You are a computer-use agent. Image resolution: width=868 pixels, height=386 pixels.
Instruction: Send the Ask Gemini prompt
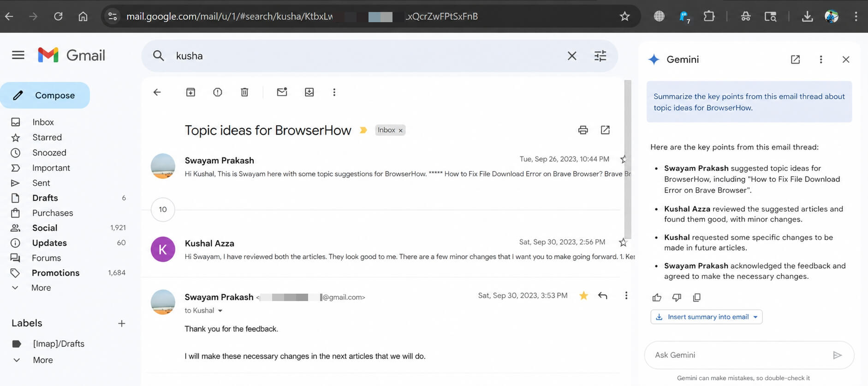pyautogui.click(x=838, y=355)
